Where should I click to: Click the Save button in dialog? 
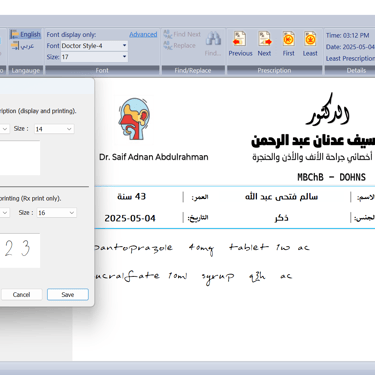pos(68,295)
